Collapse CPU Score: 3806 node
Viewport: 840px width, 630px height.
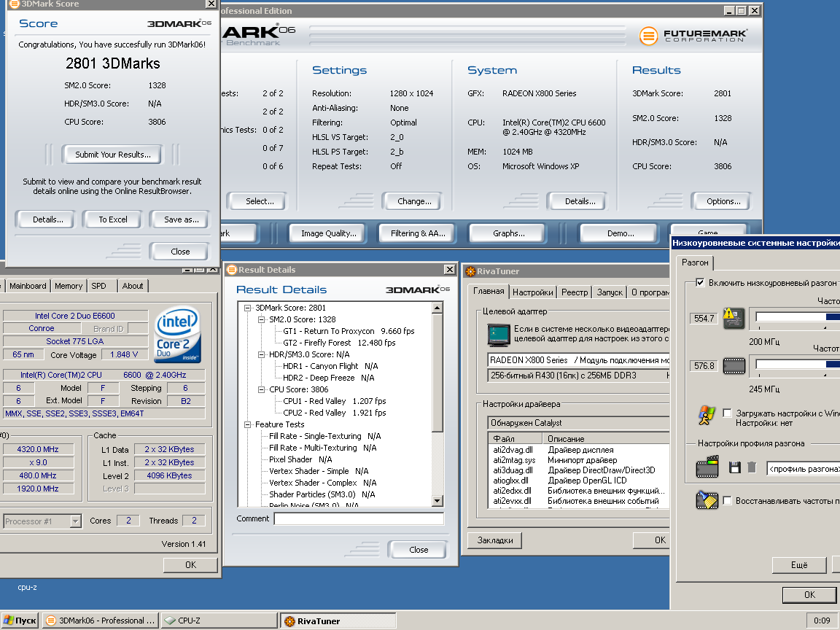(x=262, y=389)
